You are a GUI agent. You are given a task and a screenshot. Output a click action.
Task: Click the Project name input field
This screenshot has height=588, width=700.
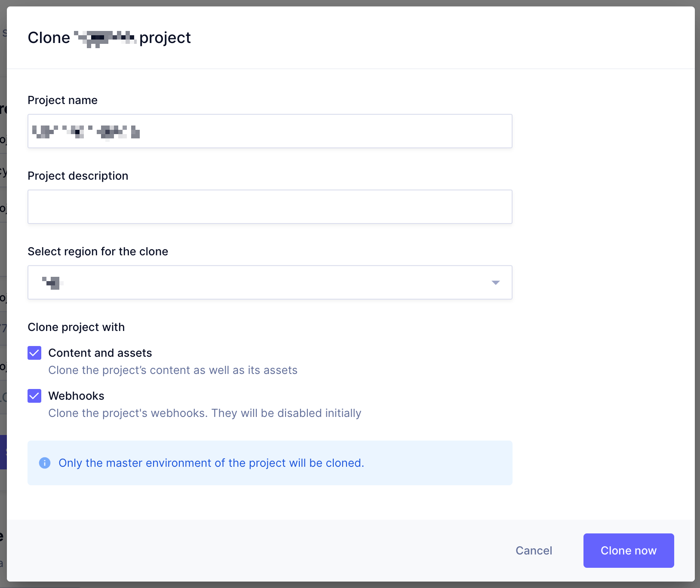click(270, 131)
